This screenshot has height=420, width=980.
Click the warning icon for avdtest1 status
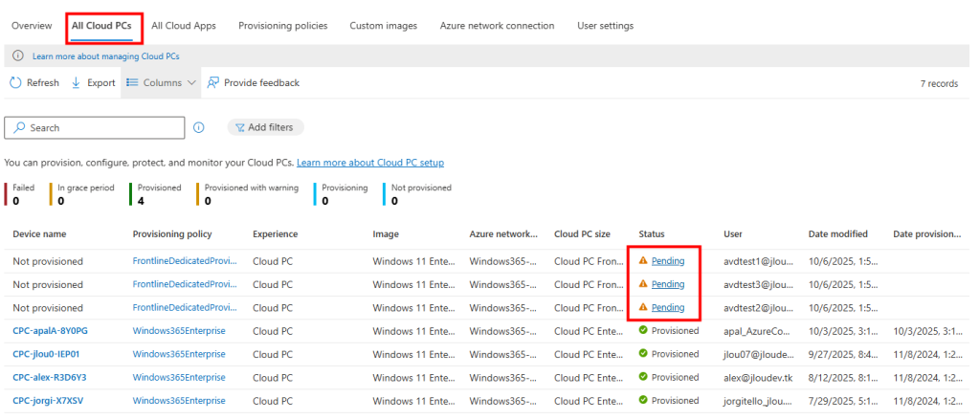click(643, 261)
